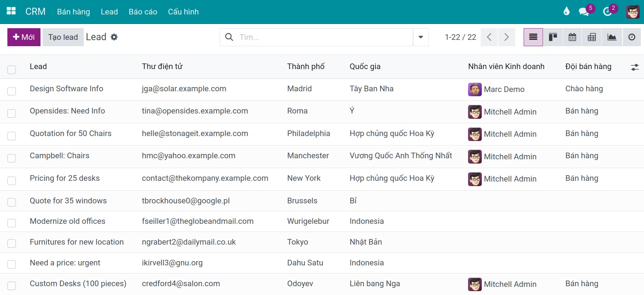
Task: Open optional columns adjust icon
Action: (x=635, y=67)
